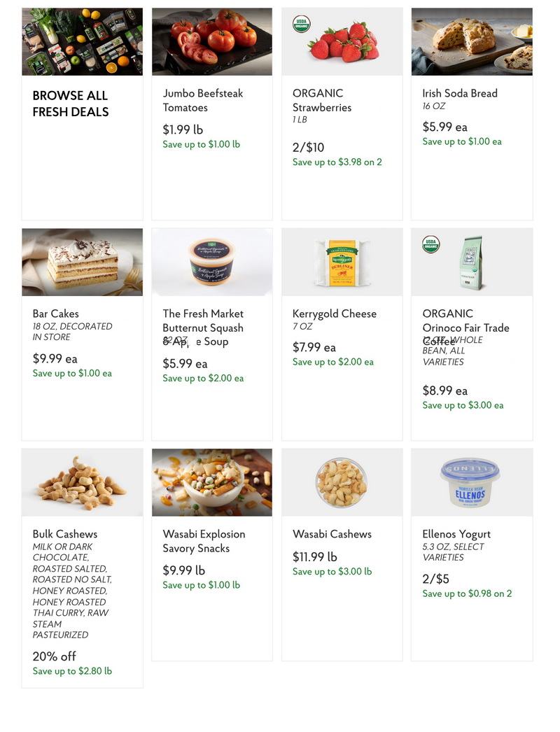Select the Organic Strawberries product image

[x=342, y=41]
